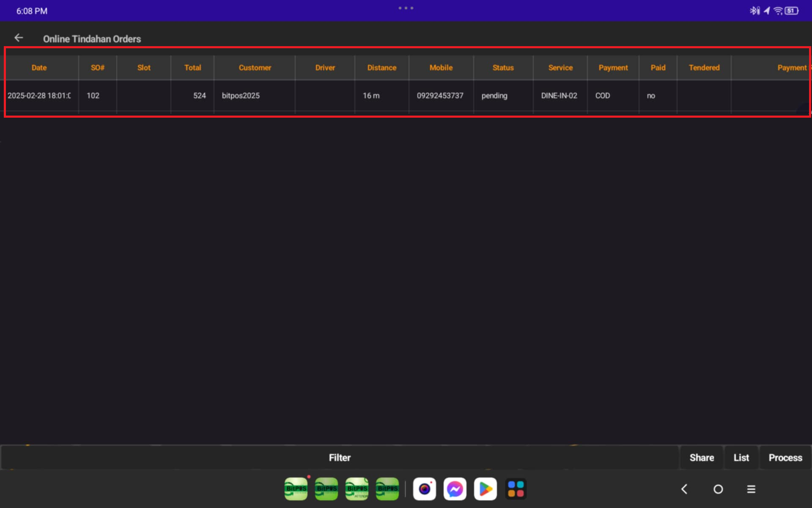
Task: Open the fourth BitPOS app in the dock
Action: pyautogui.click(x=387, y=489)
